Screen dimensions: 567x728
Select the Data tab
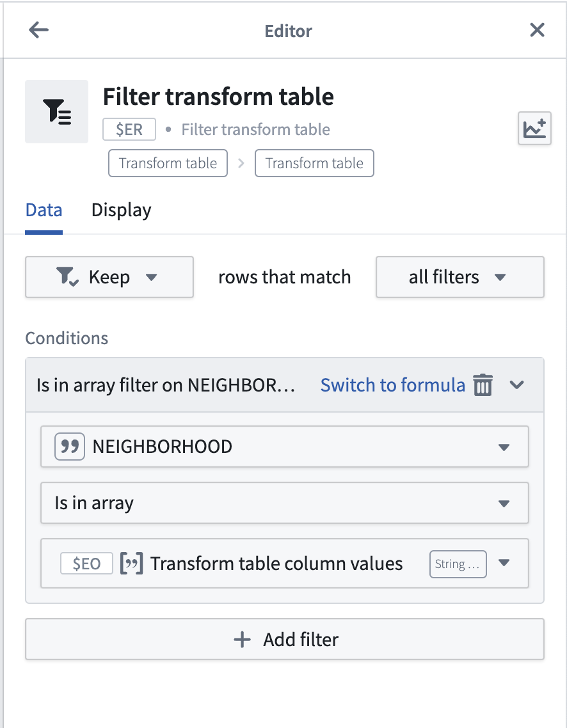[44, 210]
